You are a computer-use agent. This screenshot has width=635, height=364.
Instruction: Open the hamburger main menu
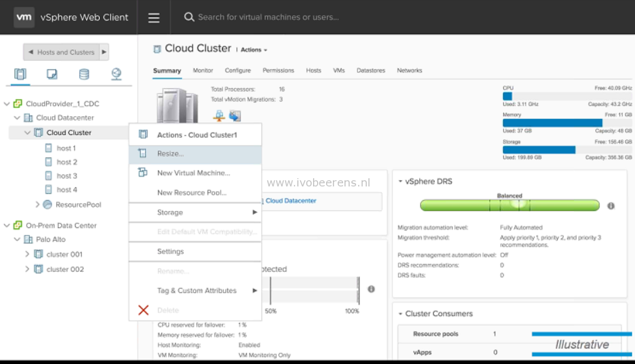tap(154, 17)
